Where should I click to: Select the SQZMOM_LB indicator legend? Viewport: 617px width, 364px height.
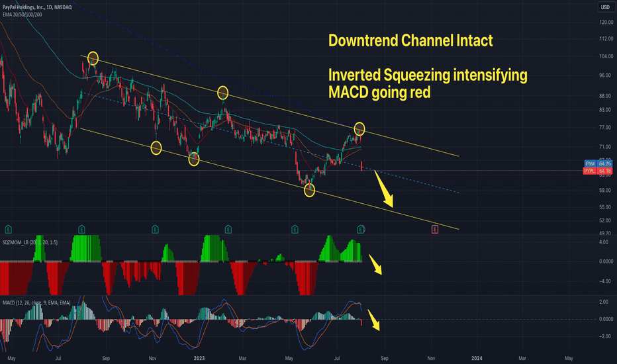click(30, 242)
